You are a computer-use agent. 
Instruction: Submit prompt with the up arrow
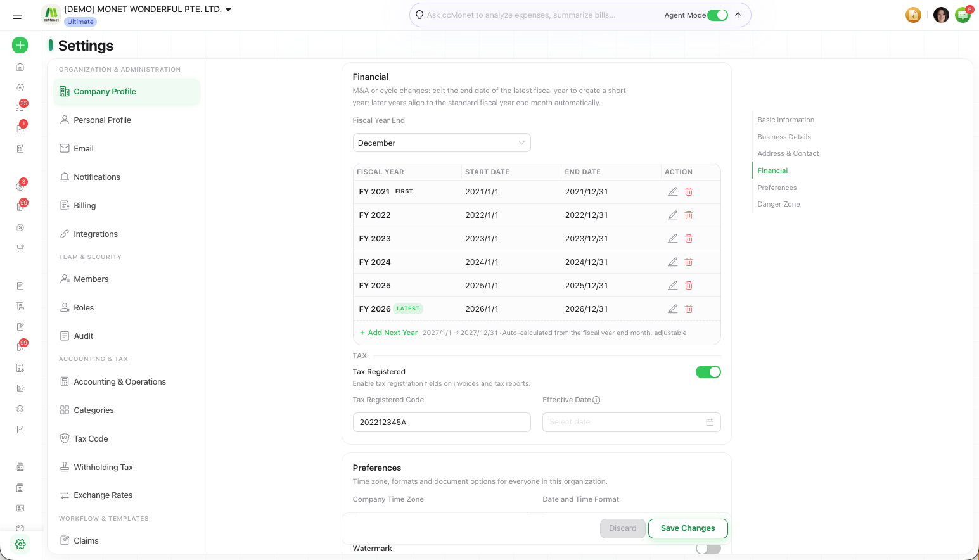point(738,15)
